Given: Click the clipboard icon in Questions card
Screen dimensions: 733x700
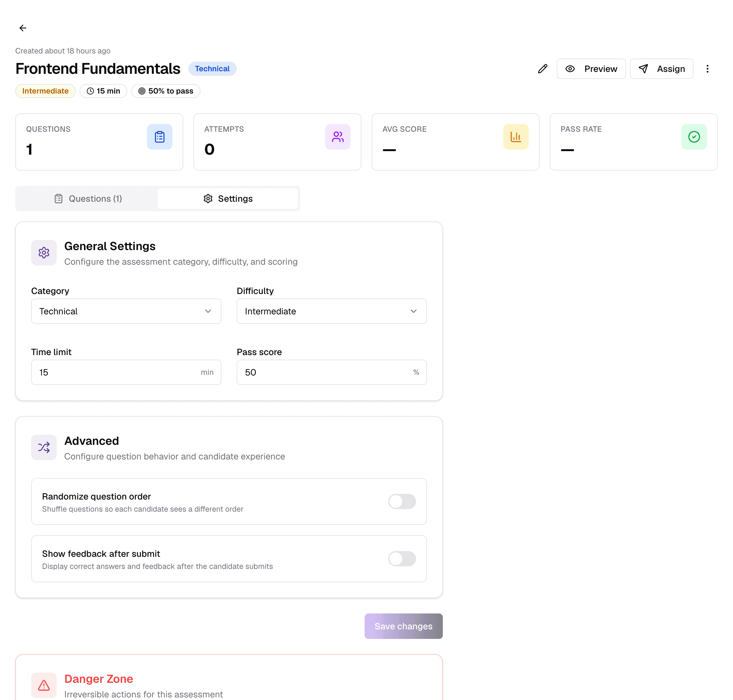Looking at the screenshot, I should click(x=160, y=137).
